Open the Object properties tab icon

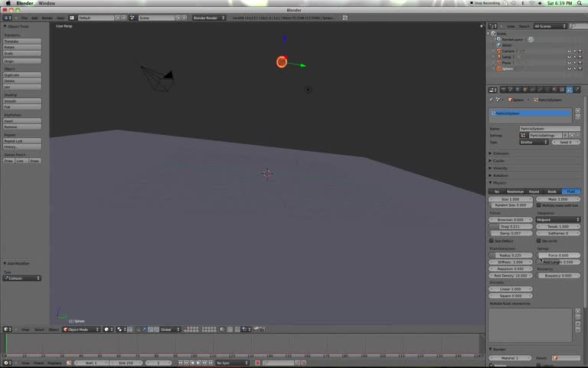(x=525, y=90)
